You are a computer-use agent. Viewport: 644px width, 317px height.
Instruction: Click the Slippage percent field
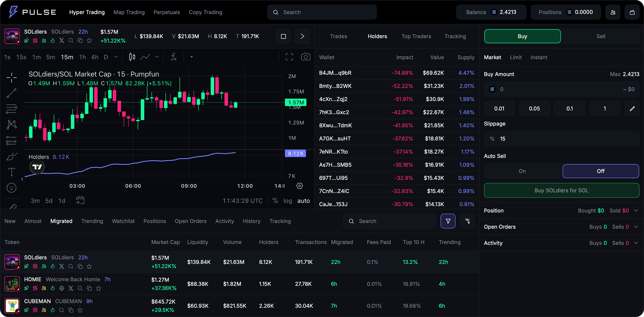pos(562,139)
